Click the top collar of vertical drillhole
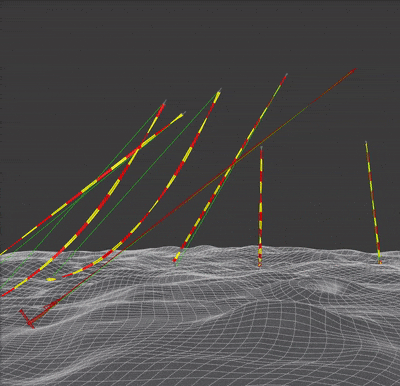This screenshot has height=386, width=400. pos(261,148)
